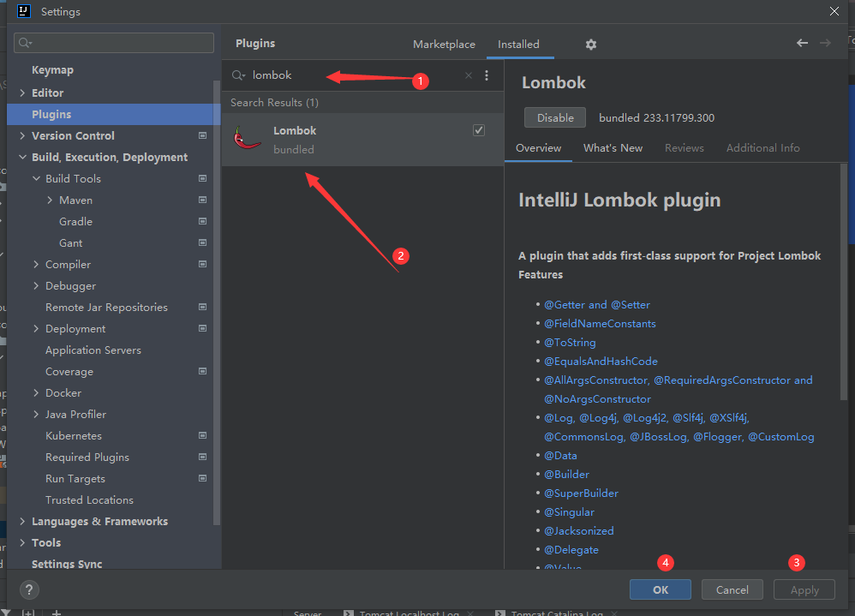This screenshot has height=616, width=855.
Task: Click the plugin description scrollbar
Action: [x=844, y=282]
